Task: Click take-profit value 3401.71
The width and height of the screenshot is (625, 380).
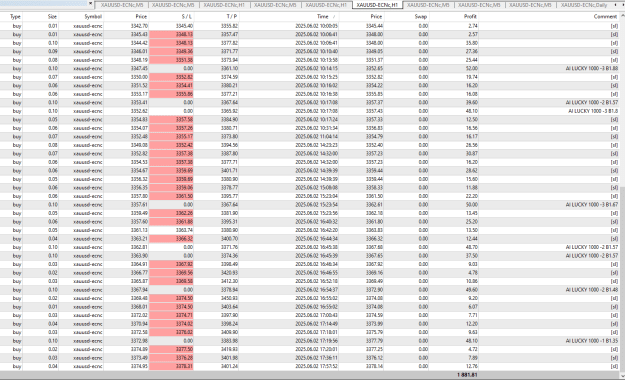Action: click(230, 171)
